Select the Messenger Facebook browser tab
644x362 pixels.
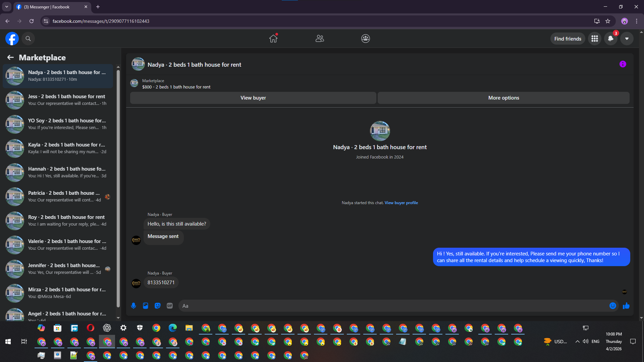coord(52,7)
